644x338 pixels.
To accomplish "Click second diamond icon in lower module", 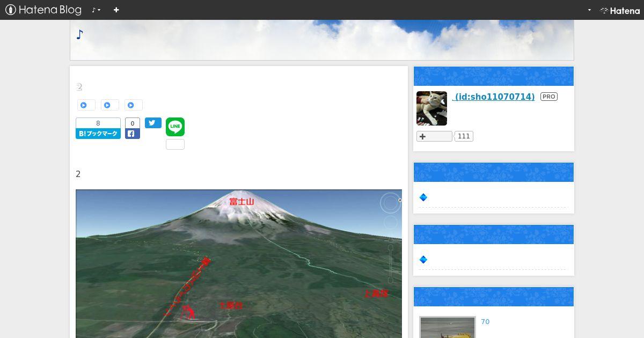I will 423,260.
